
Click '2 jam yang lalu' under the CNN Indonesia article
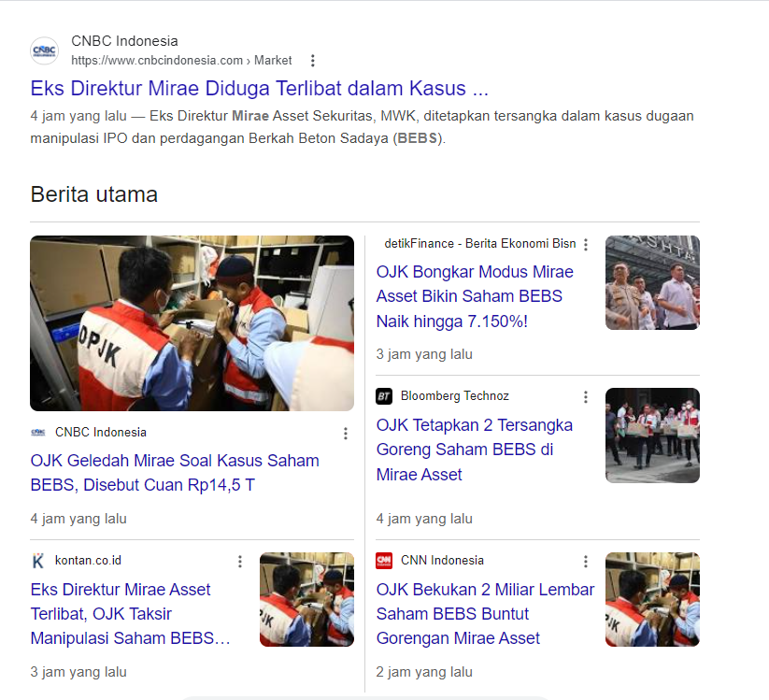[424, 672]
